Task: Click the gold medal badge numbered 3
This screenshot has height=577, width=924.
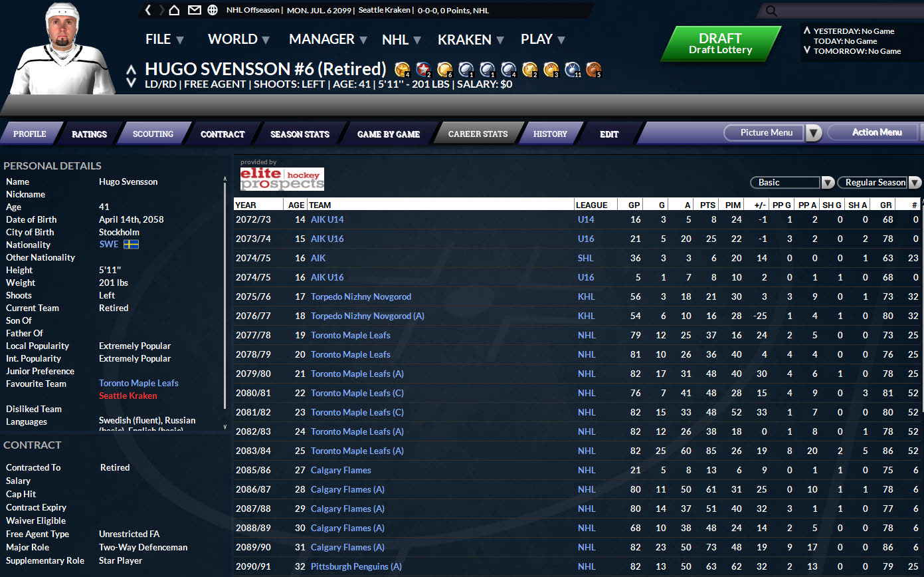Action: pos(551,68)
